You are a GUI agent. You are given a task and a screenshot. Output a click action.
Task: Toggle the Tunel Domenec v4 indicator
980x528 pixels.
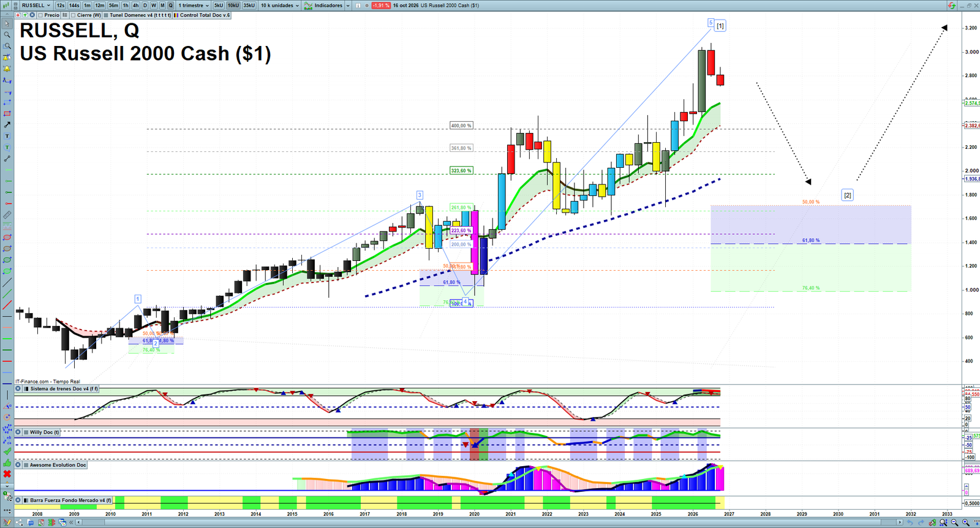tap(106, 15)
